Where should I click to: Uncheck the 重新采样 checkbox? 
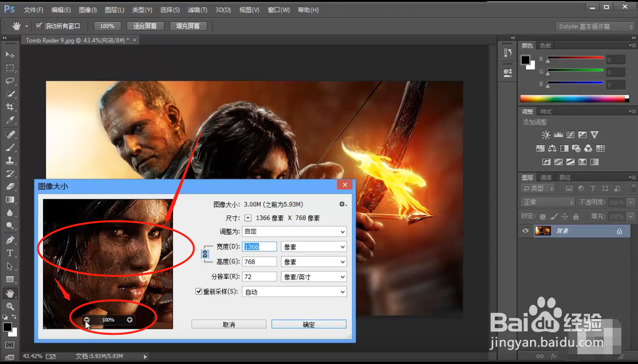click(x=198, y=291)
